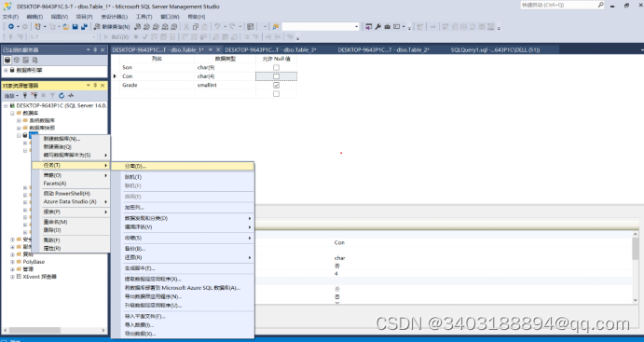The width and height of the screenshot is (644, 342).
Task: Click the navigate Back toolbar icon
Action: (10, 27)
